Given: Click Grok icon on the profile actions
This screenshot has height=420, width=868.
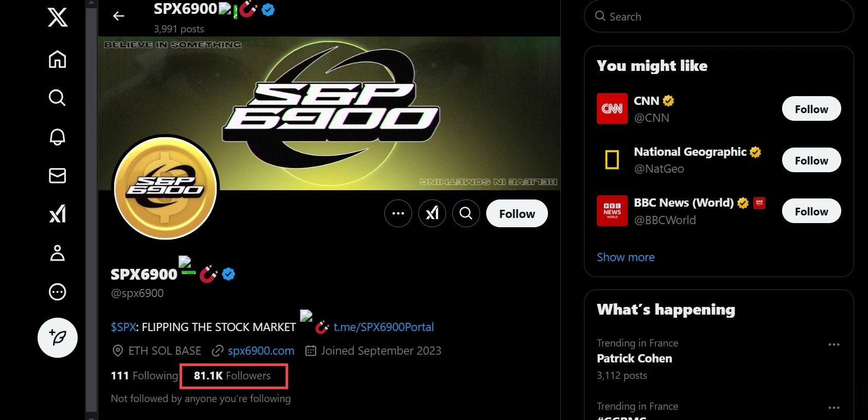Looking at the screenshot, I should tap(432, 213).
